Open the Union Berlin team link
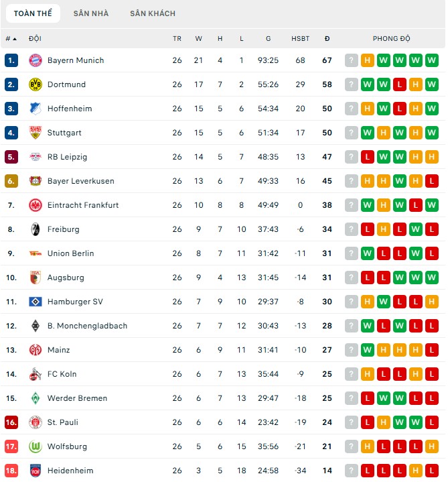Viewport: 448px width, 482px height. 70,253
